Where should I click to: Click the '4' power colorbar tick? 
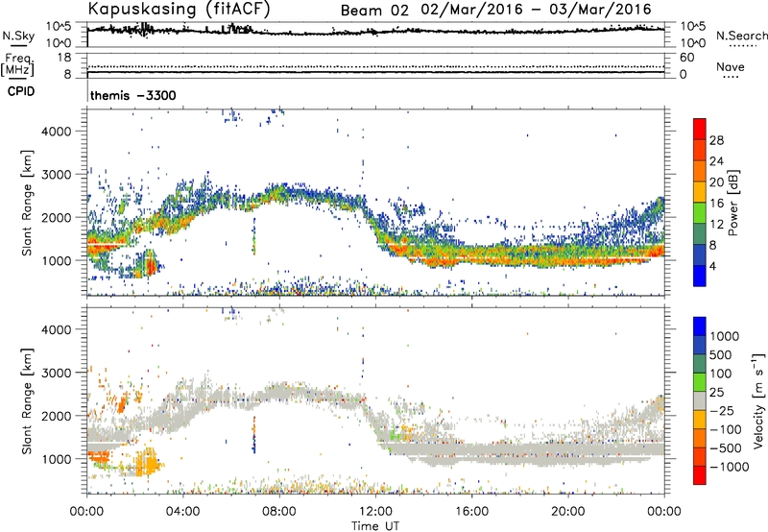[712, 267]
